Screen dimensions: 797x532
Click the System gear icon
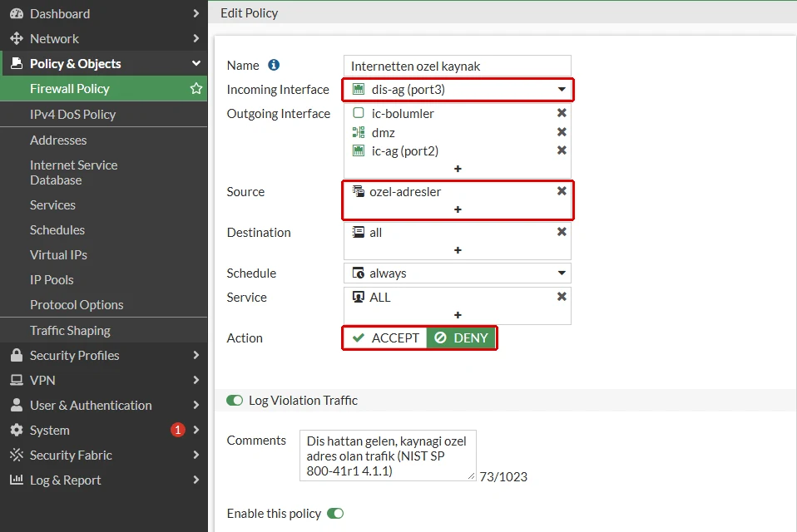(x=17, y=430)
